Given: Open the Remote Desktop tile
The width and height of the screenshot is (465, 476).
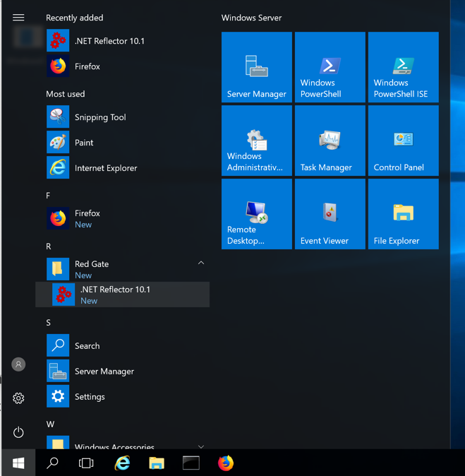Looking at the screenshot, I should tap(256, 215).
